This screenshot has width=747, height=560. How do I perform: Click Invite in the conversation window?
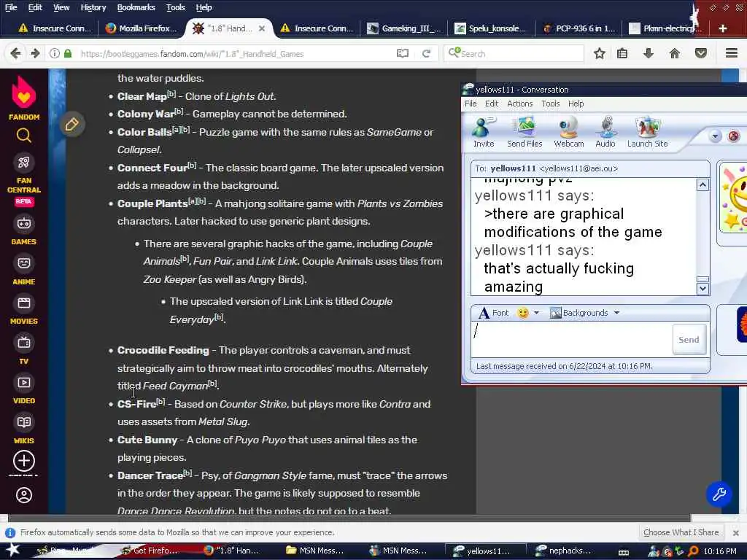tap(484, 132)
